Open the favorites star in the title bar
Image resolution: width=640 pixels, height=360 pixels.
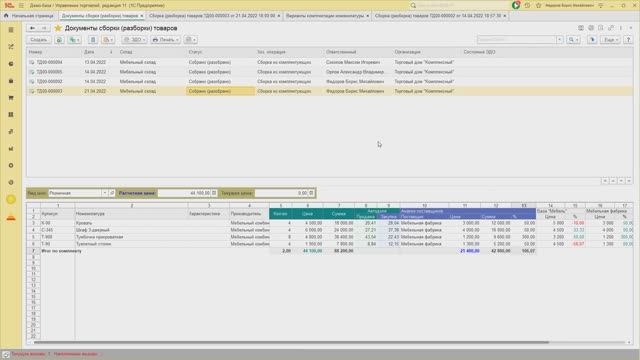point(538,5)
